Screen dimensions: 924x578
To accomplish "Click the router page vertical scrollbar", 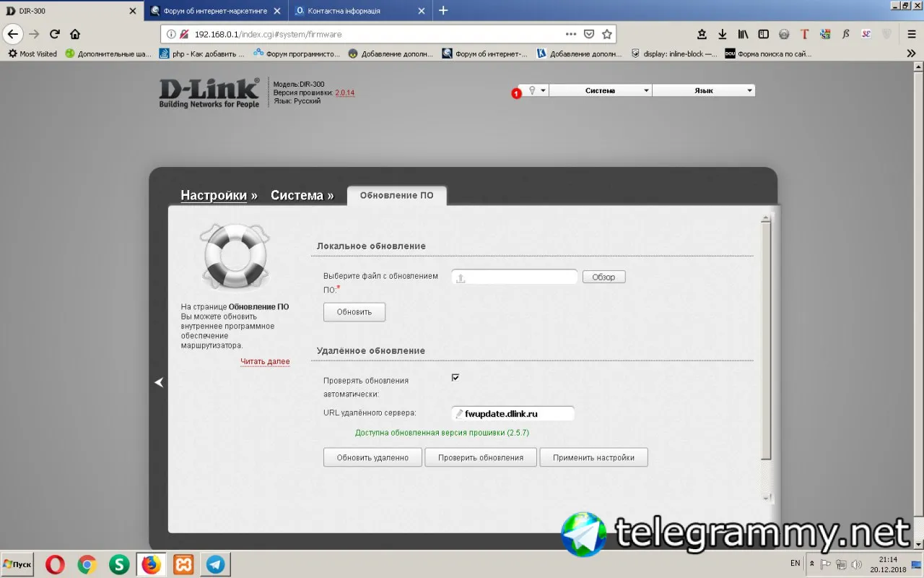I will tap(766, 340).
